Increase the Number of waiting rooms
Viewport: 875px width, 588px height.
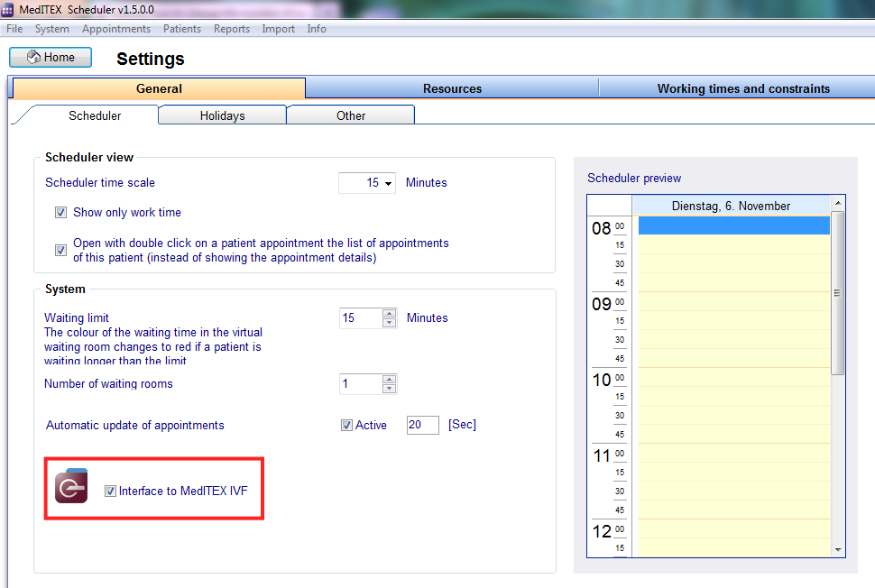[x=390, y=379]
